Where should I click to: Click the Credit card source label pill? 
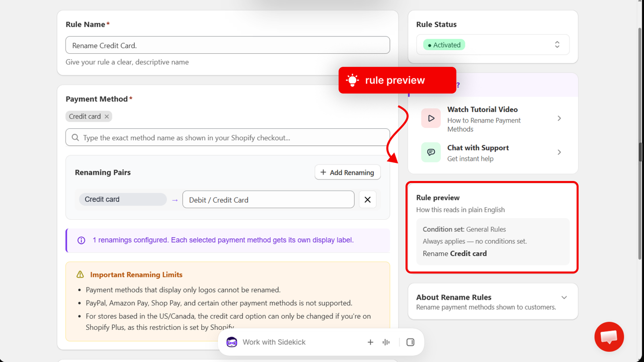(x=123, y=200)
